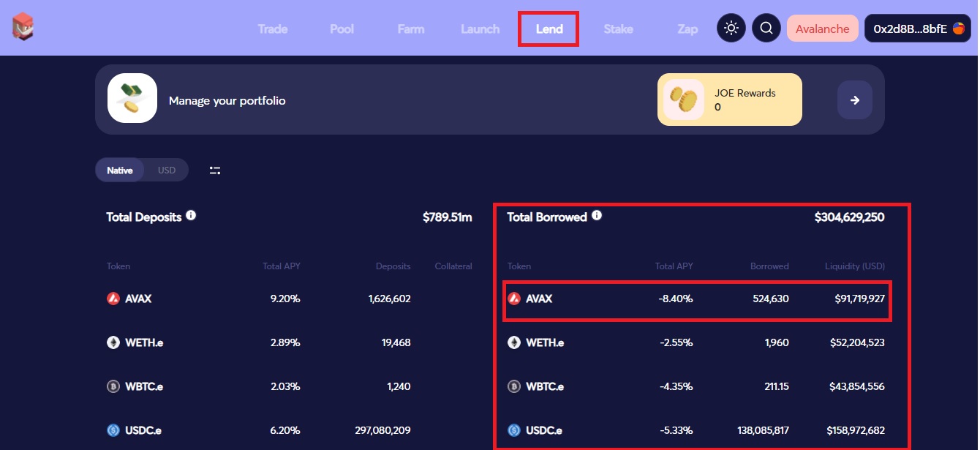This screenshot has width=980, height=450.
Task: Sort by the Borrowed column header
Action: click(x=770, y=266)
